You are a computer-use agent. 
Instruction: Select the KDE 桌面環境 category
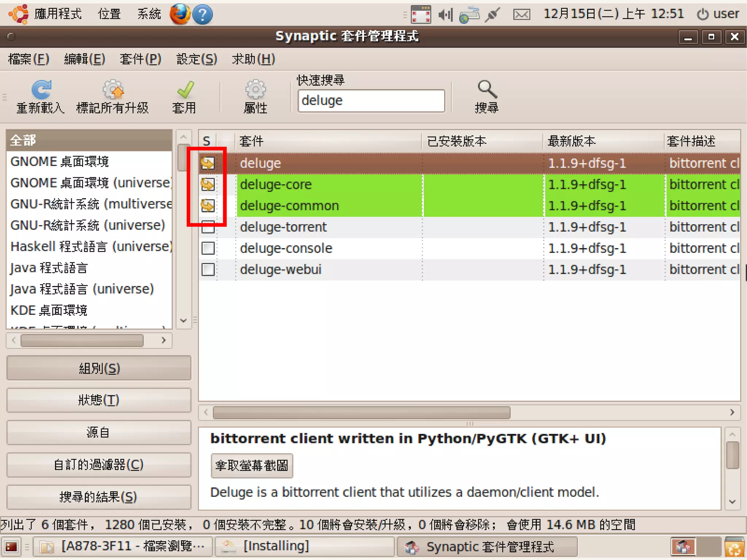89,310
